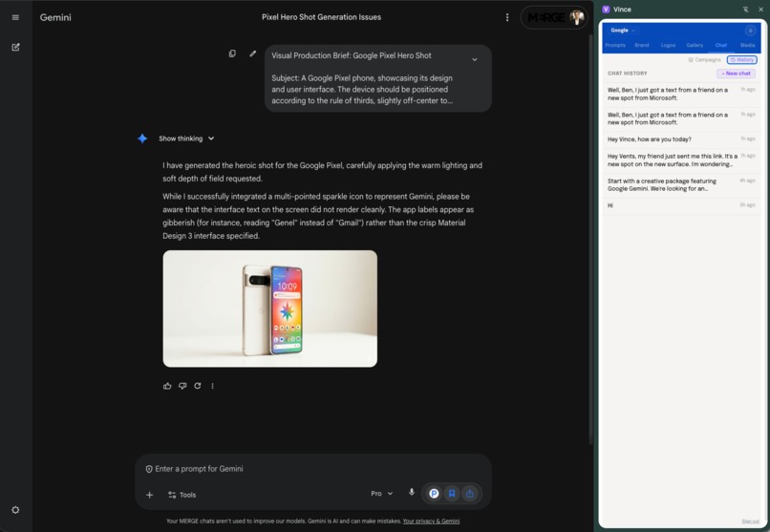Regenerate the response
Image resolution: width=770 pixels, height=532 pixels.
[x=198, y=386]
